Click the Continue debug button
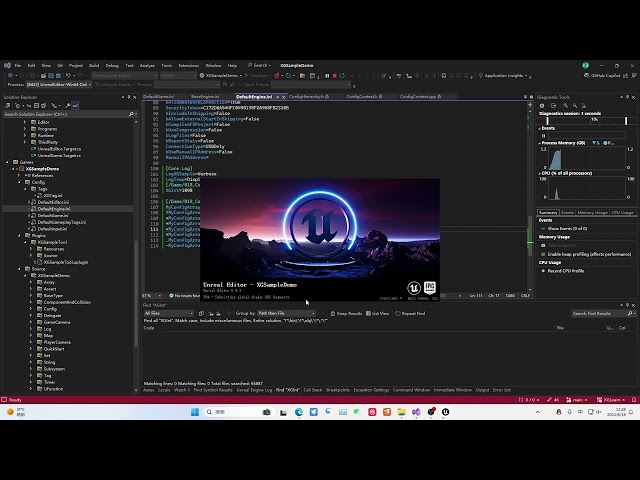The width and height of the screenshot is (640, 480). [x=256, y=76]
